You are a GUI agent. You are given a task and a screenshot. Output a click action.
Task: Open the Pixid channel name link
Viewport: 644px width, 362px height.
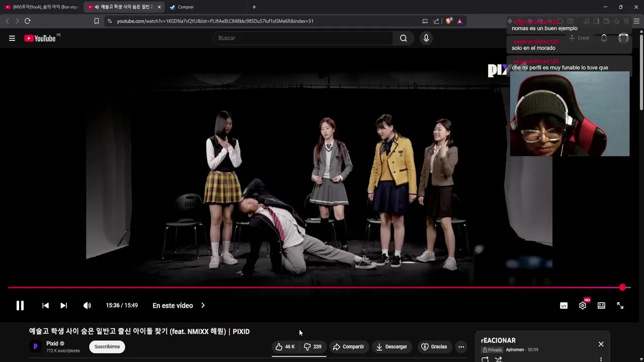tap(52, 343)
